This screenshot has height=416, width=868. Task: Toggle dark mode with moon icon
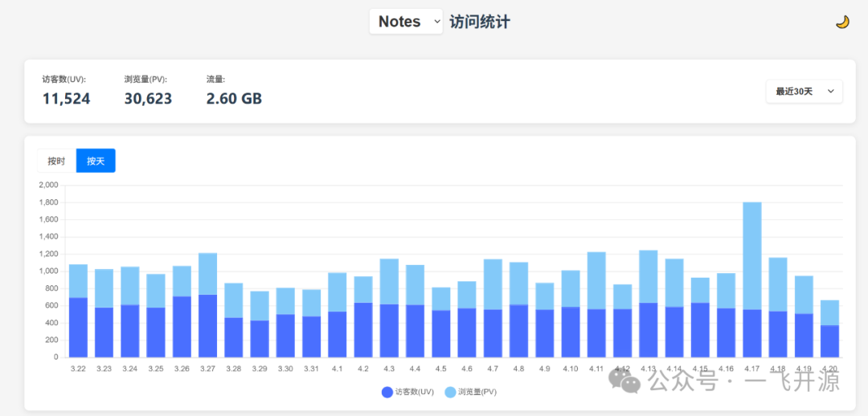tap(842, 22)
